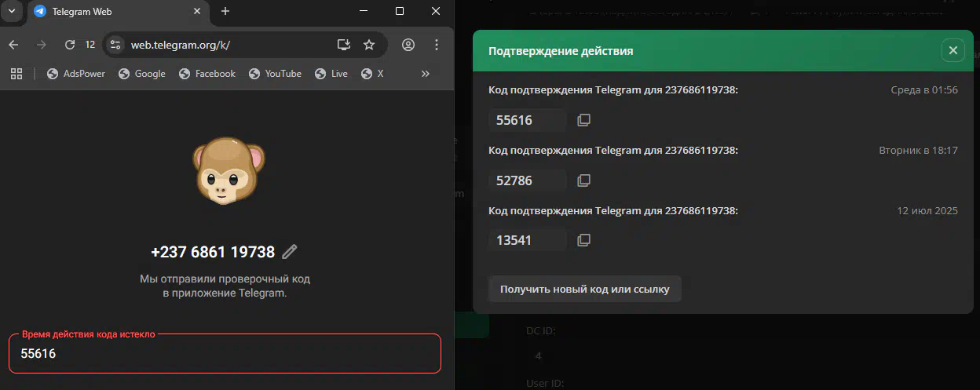Click the DC ID label in background
The image size is (980, 390).
[541, 331]
